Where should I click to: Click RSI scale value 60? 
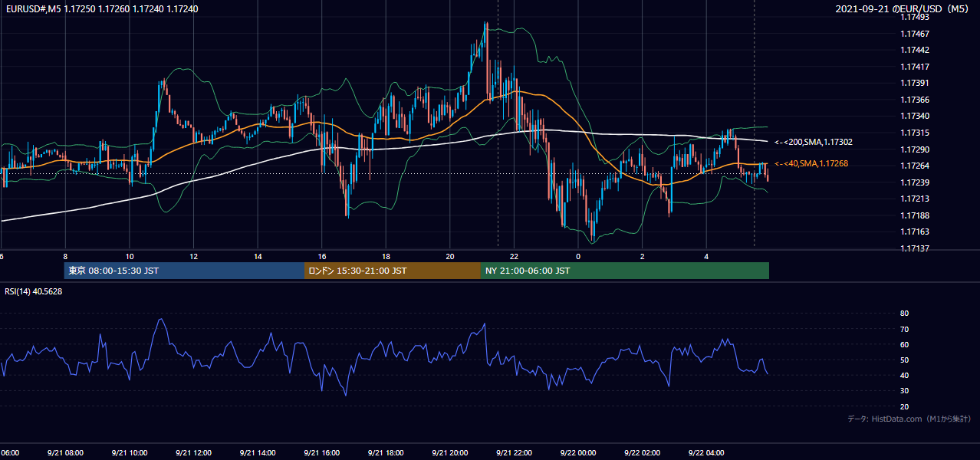tap(905, 344)
